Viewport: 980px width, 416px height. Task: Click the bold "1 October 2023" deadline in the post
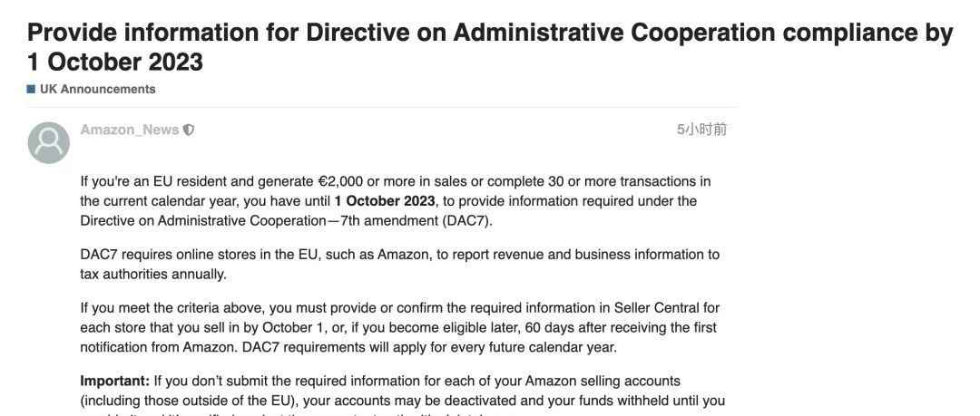(385, 201)
